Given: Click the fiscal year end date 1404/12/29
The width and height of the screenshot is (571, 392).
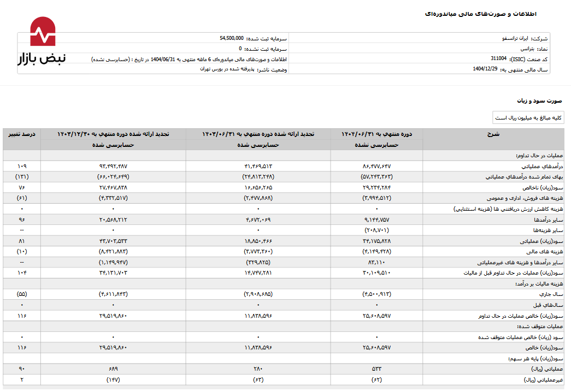Looking at the screenshot, I should click(485, 69).
